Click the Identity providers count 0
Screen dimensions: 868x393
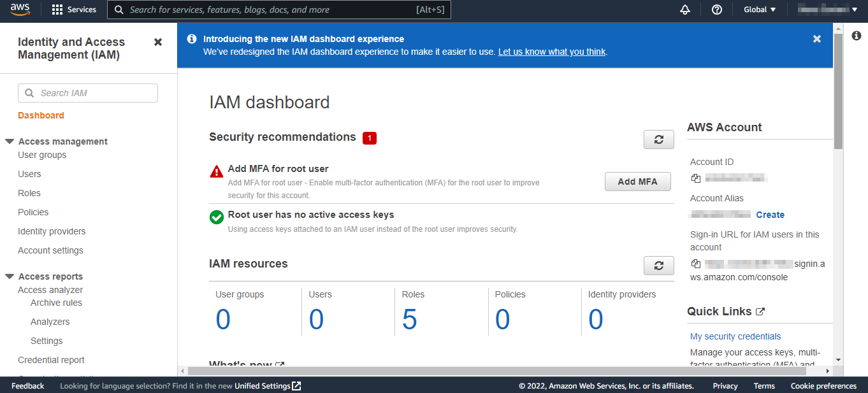click(596, 319)
